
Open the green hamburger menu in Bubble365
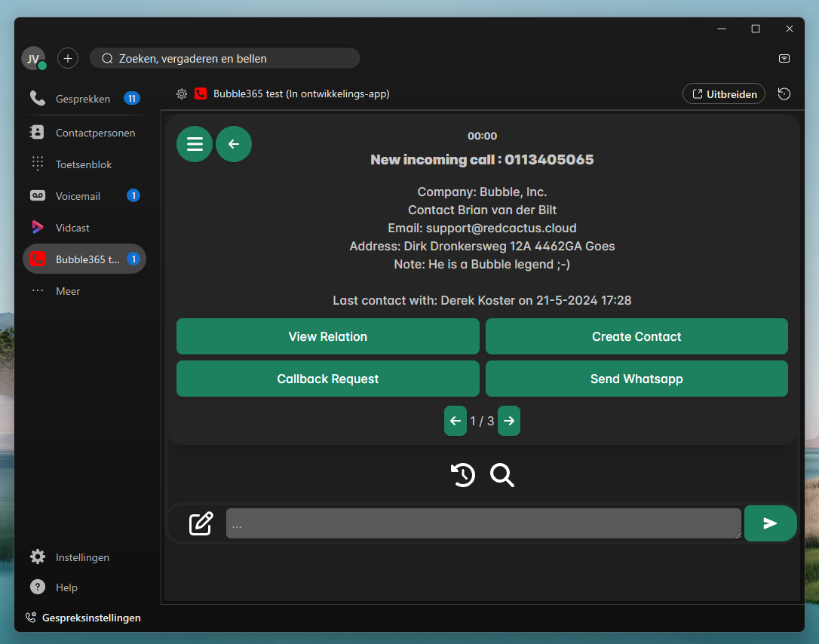pos(195,143)
